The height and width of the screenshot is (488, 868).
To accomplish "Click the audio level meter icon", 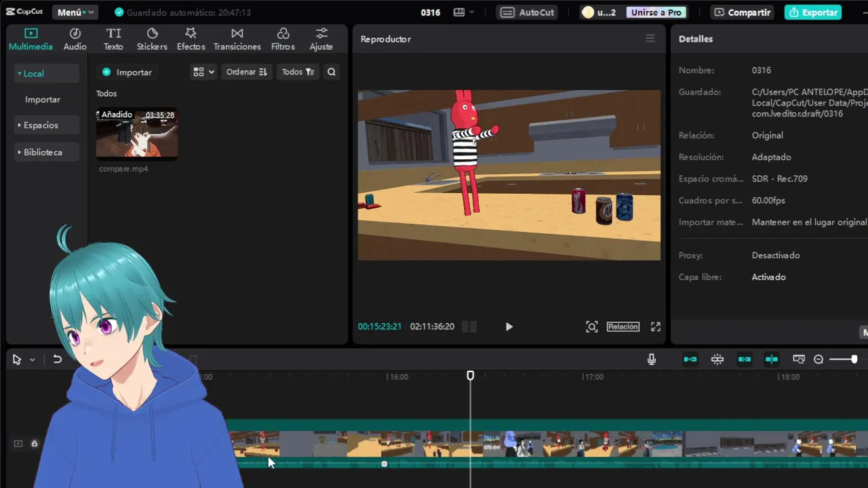I will (x=469, y=327).
